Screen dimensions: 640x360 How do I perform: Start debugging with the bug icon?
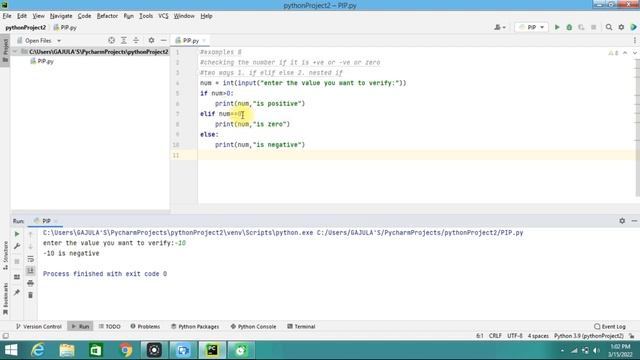(569, 27)
